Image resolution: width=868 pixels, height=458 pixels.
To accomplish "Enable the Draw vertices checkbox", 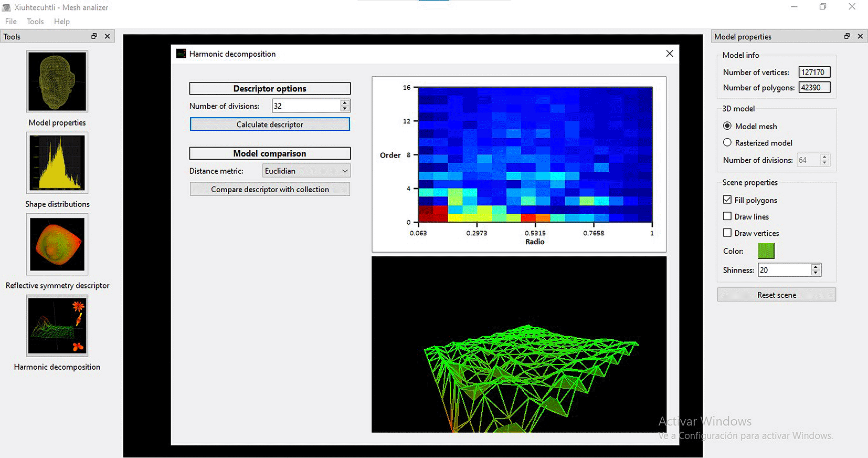I will pyautogui.click(x=727, y=232).
